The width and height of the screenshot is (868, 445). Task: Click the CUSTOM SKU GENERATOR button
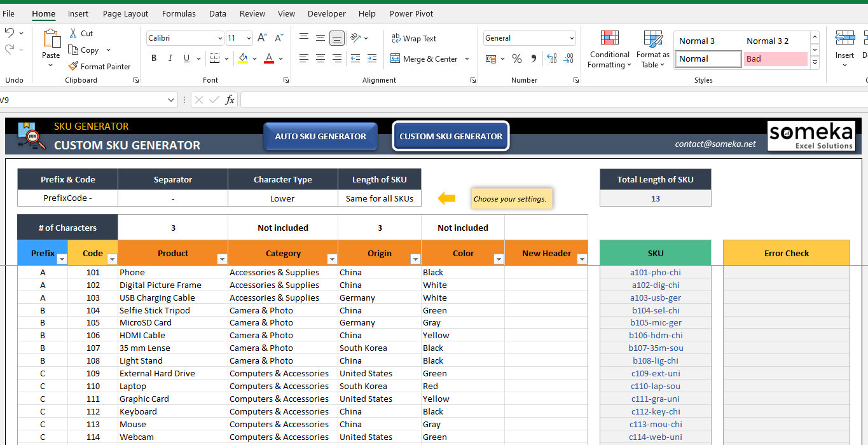coord(450,136)
